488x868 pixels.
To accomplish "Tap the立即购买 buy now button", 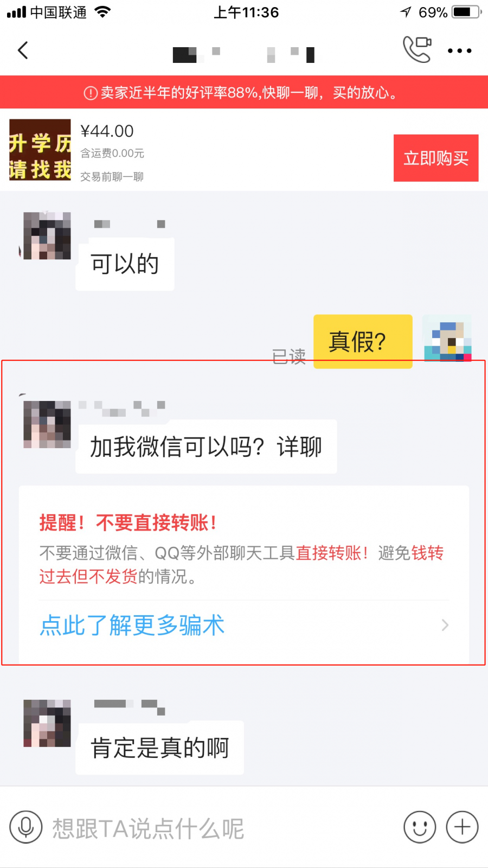I will pos(436,158).
